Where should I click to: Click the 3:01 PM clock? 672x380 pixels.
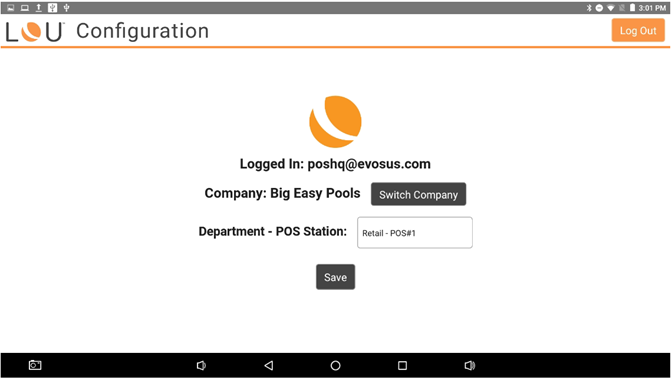click(x=652, y=8)
